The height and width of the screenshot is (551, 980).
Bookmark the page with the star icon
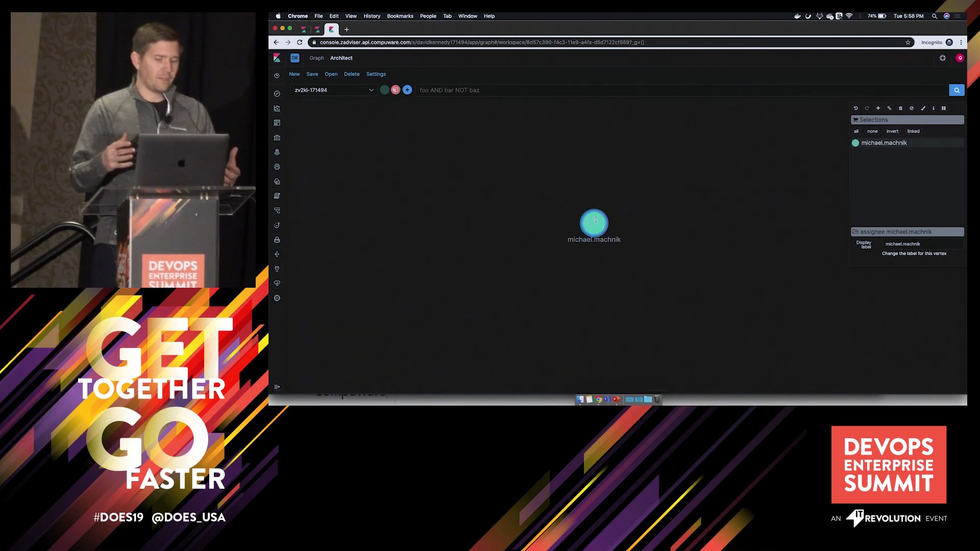point(908,42)
